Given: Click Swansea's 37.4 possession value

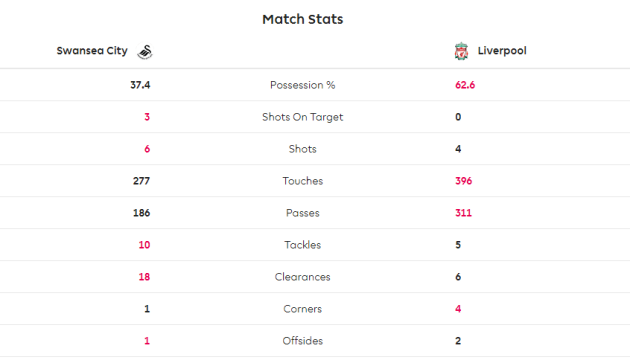Looking at the screenshot, I should [140, 85].
